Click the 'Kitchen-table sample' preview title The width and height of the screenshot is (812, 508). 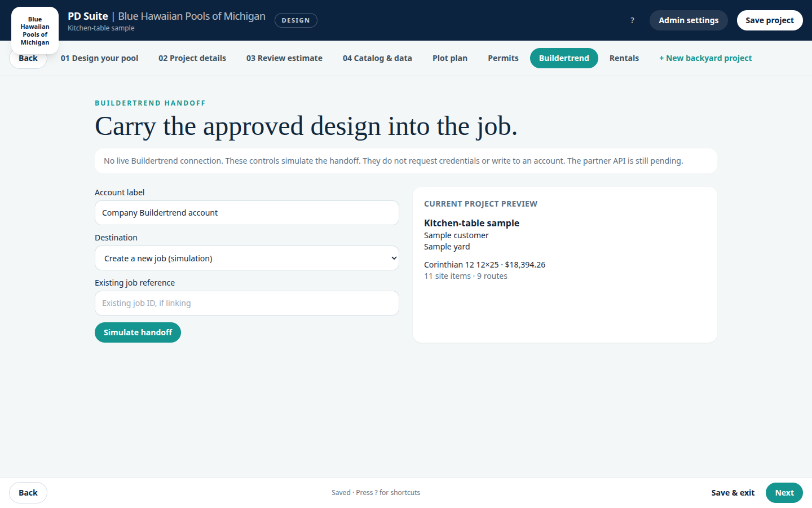point(471,223)
